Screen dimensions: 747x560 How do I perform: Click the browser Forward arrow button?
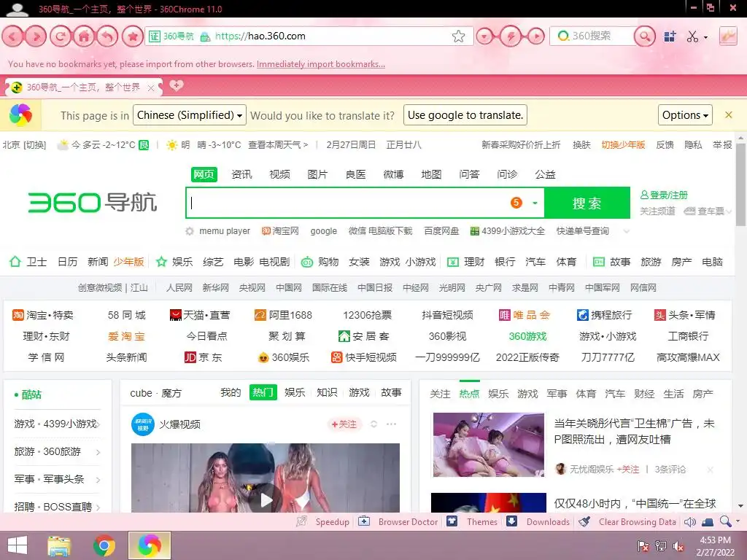(36, 36)
